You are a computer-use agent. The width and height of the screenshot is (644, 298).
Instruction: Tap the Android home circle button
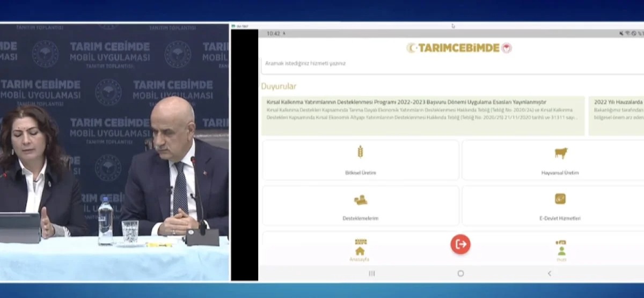click(460, 273)
